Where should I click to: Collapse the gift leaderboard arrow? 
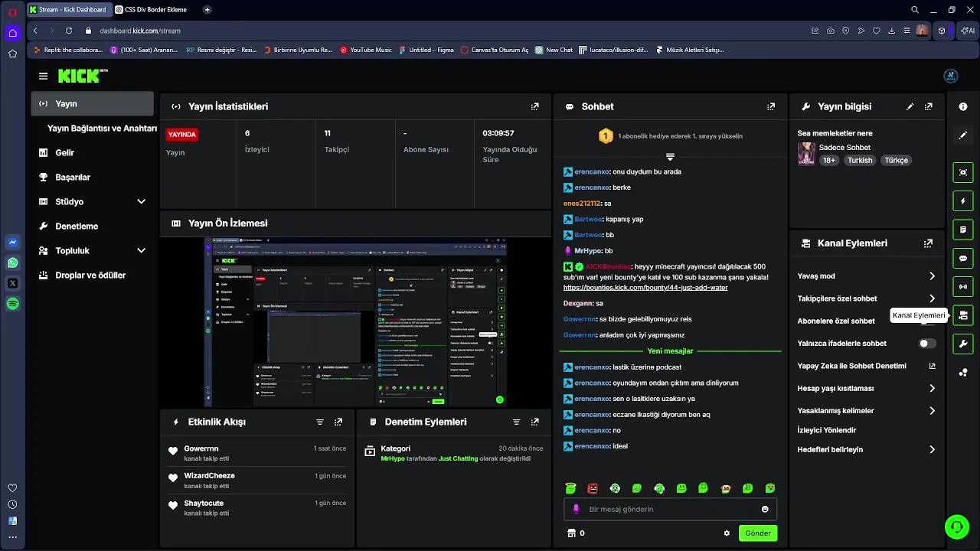[x=670, y=157]
